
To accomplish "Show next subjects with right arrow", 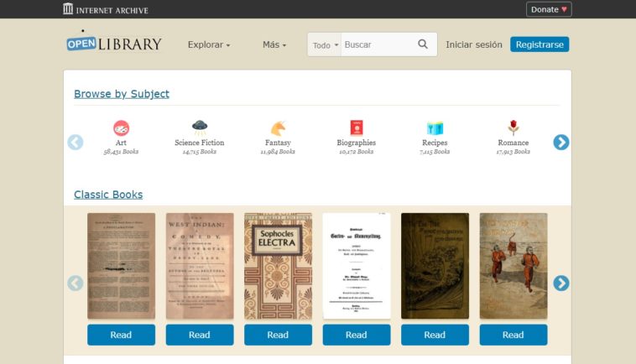I will 561,143.
